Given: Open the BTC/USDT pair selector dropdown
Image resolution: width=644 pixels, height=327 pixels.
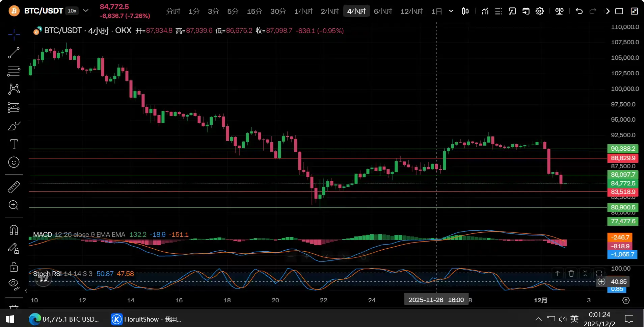Looking at the screenshot, I should [x=86, y=11].
